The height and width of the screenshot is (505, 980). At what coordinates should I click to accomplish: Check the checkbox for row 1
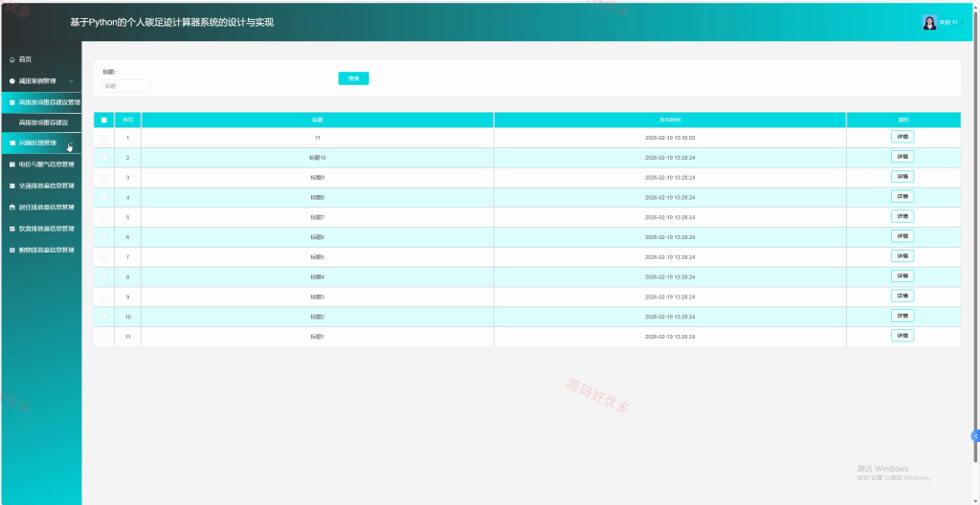[104, 138]
